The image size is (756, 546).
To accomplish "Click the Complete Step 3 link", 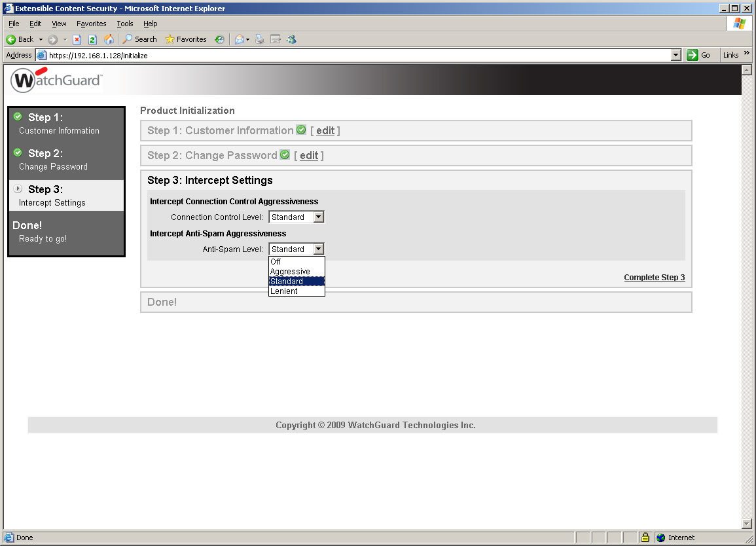I will (655, 278).
